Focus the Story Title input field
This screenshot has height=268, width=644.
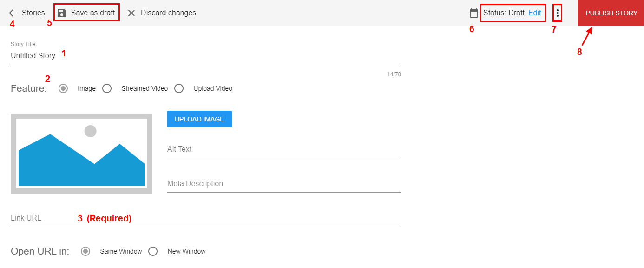pos(206,55)
